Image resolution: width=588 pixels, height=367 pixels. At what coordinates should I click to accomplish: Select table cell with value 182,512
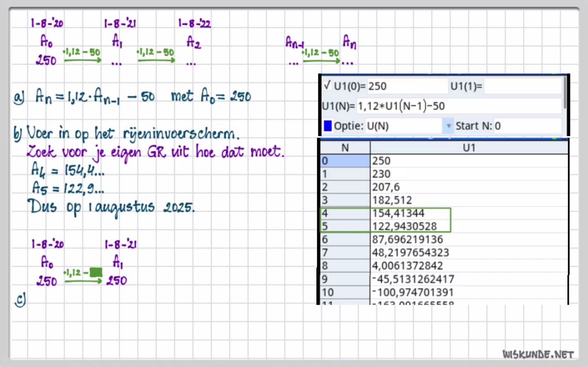(x=469, y=200)
